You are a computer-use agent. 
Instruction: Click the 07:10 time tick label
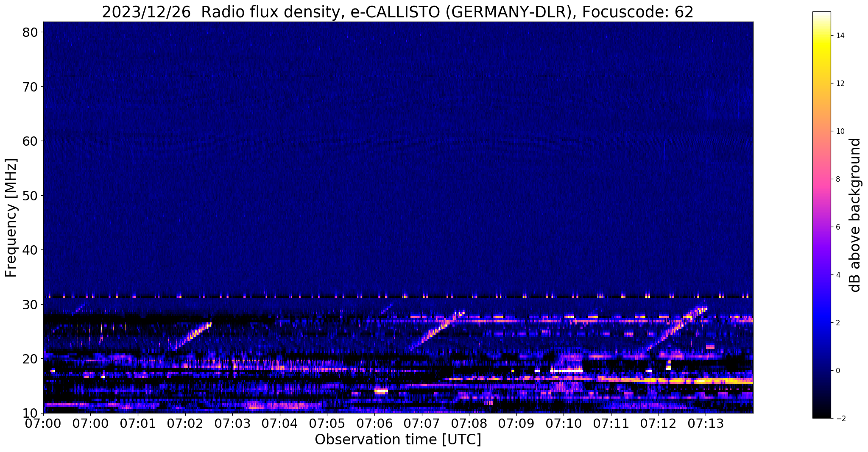click(564, 423)
